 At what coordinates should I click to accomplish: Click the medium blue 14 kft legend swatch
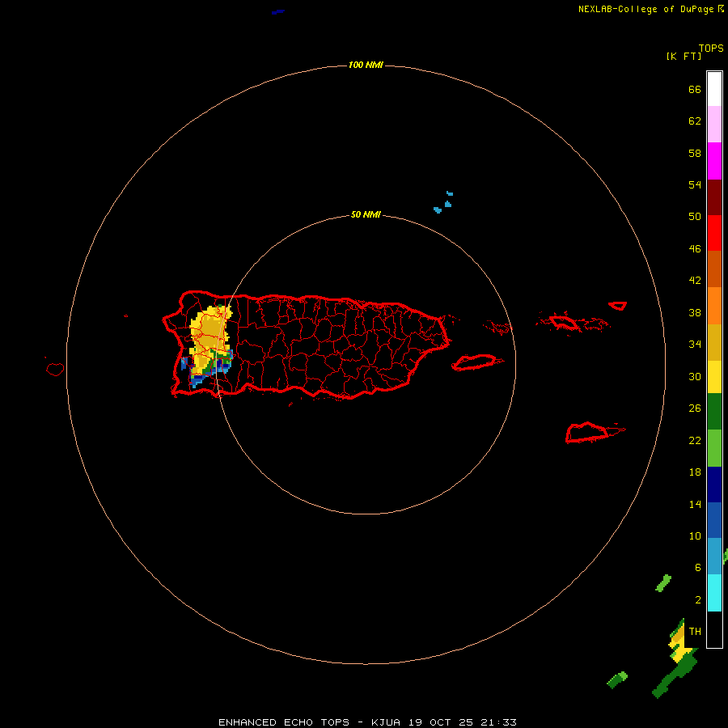coord(714,520)
